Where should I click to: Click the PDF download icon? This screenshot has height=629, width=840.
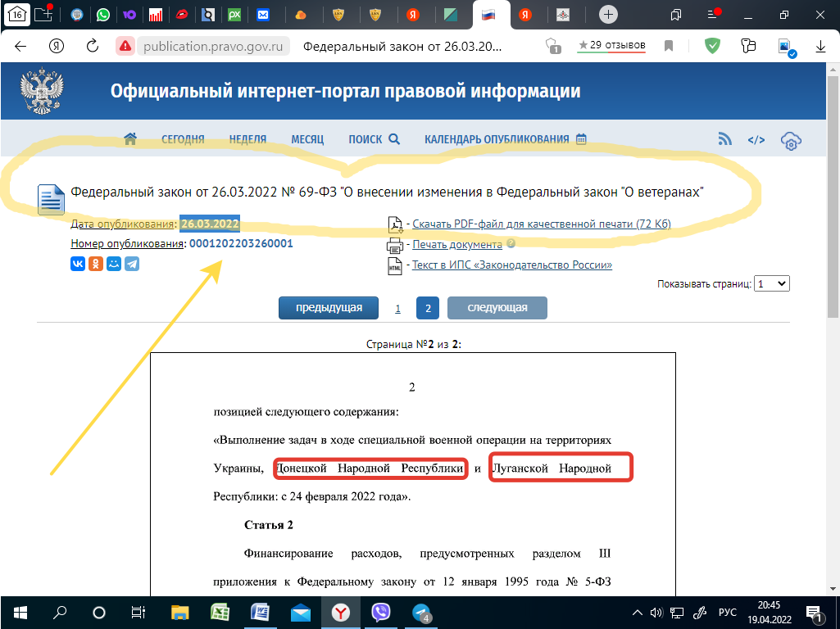tap(393, 224)
